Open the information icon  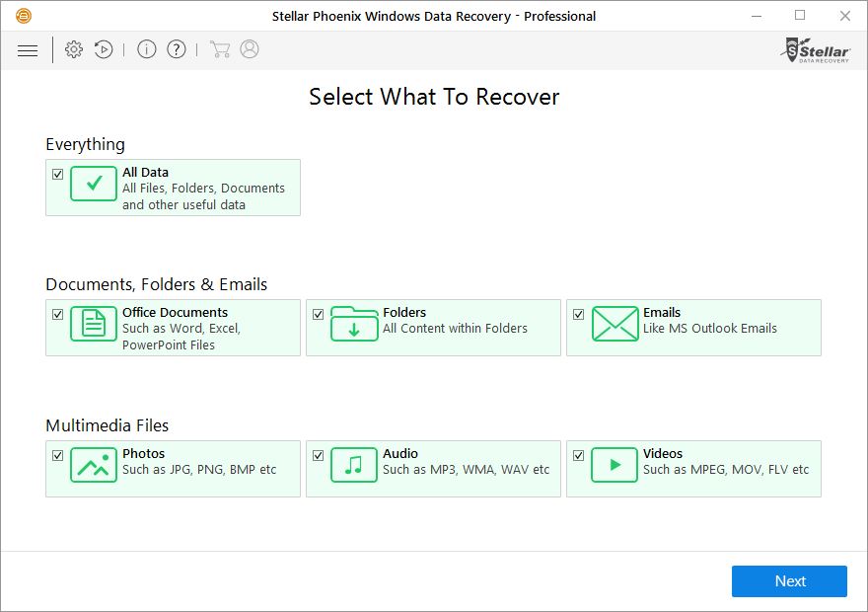(146, 48)
